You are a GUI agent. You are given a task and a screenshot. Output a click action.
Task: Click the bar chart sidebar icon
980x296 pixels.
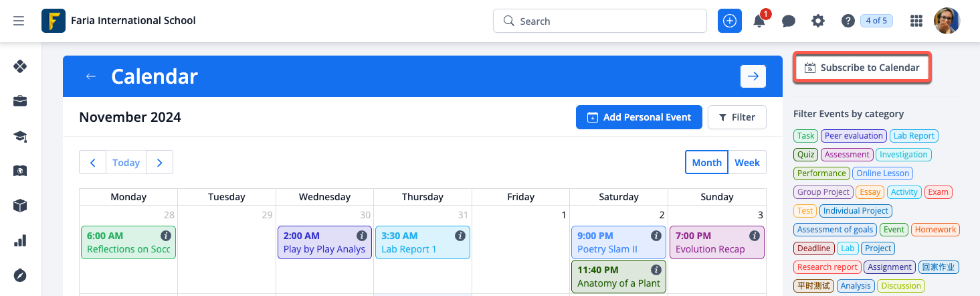point(20,240)
